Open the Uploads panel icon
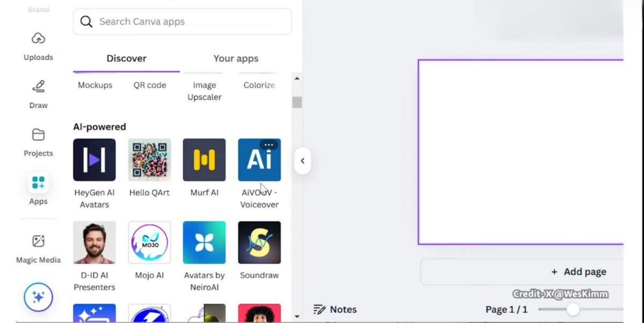This screenshot has height=323, width=644. point(38,39)
